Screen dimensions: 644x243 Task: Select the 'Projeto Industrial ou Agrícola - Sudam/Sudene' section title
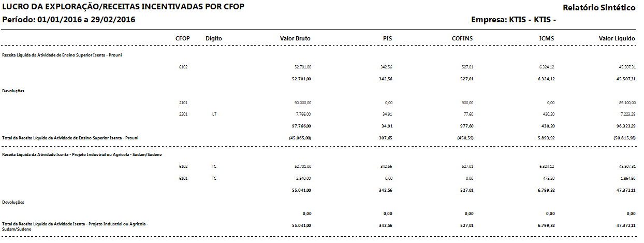coord(82,154)
